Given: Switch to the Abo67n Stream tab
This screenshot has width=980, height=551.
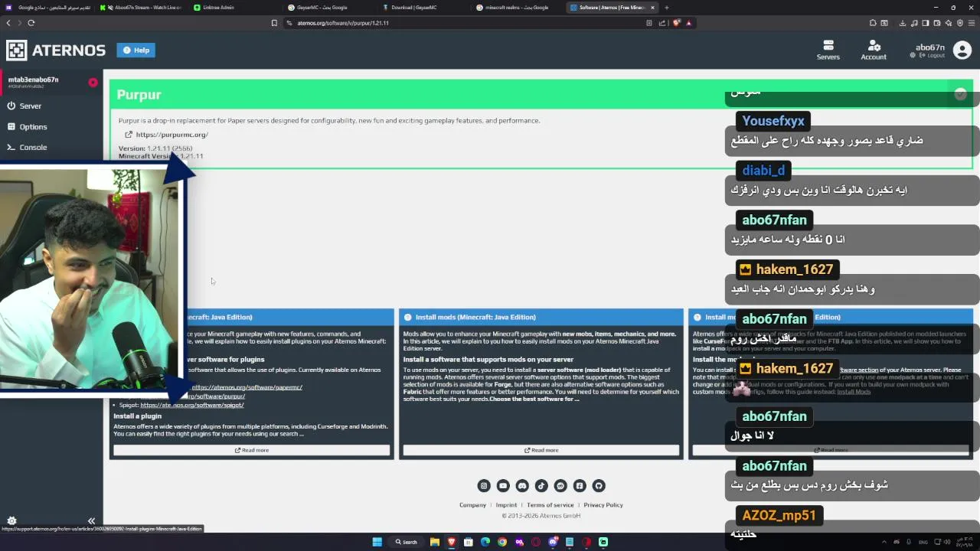Looking at the screenshot, I should (141, 8).
